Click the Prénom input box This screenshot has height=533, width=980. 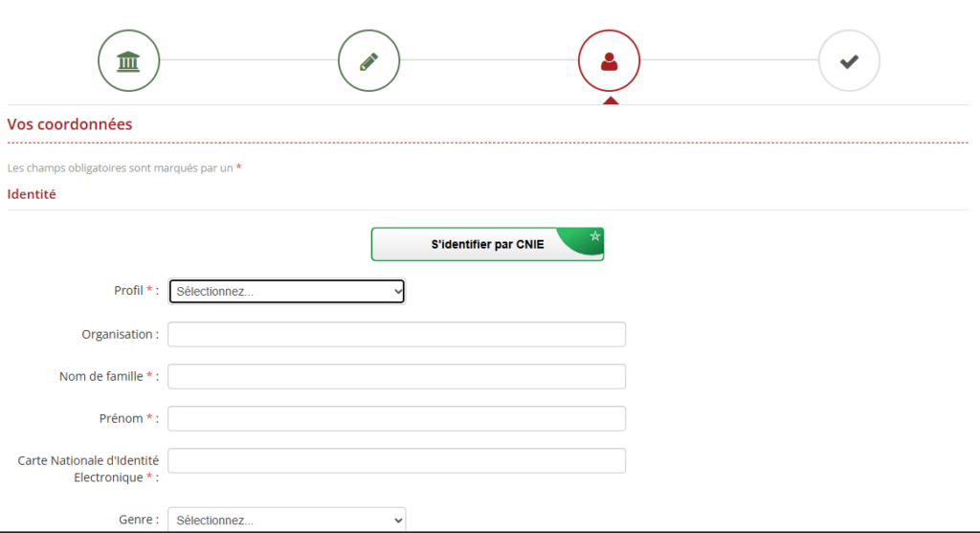[396, 418]
